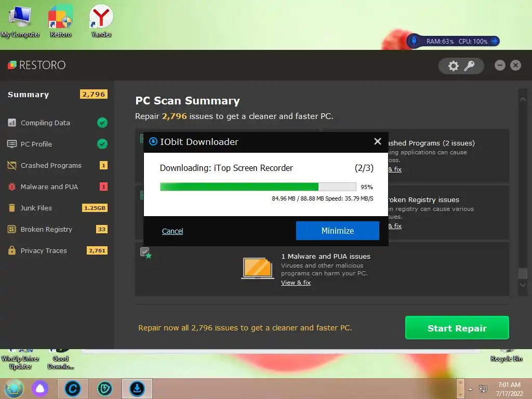Screen dimensions: 532x399
Task: Open the Yandex desktop shortcut
Action: [101, 21]
